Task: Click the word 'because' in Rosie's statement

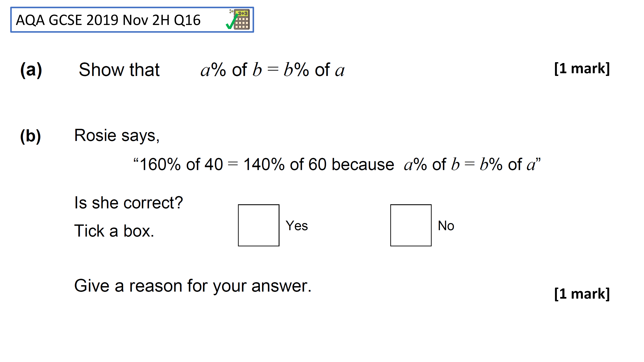Action: 363,164
